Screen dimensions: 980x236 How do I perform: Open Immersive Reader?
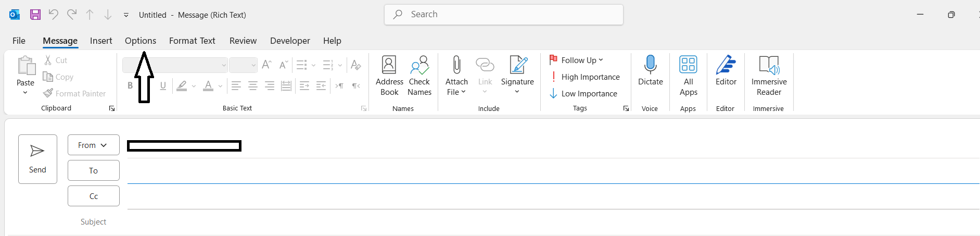click(x=769, y=76)
